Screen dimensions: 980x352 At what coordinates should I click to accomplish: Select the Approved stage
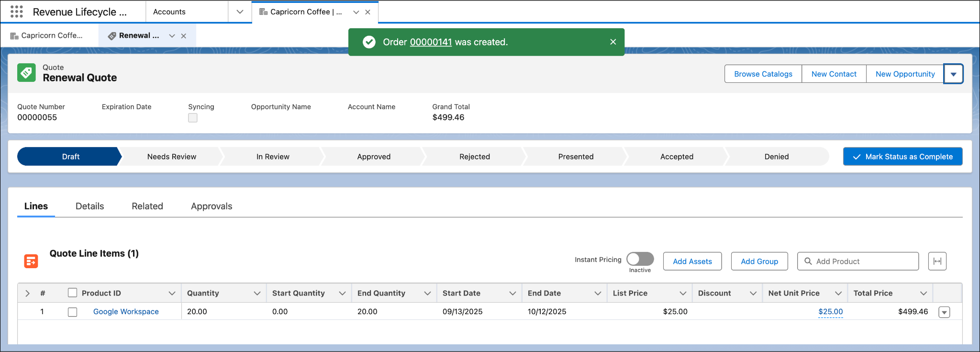[x=374, y=157]
